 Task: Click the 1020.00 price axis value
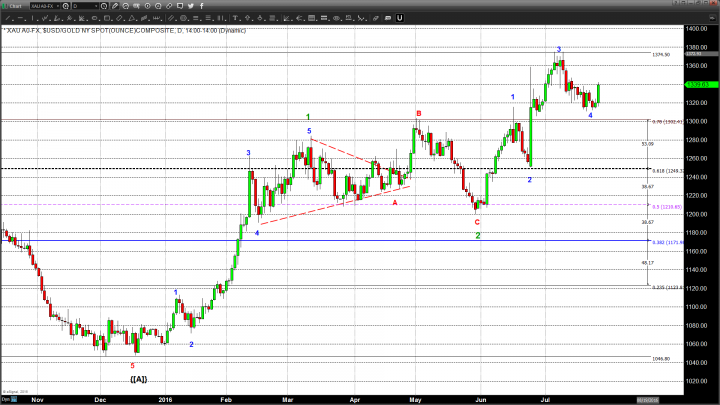697,381
